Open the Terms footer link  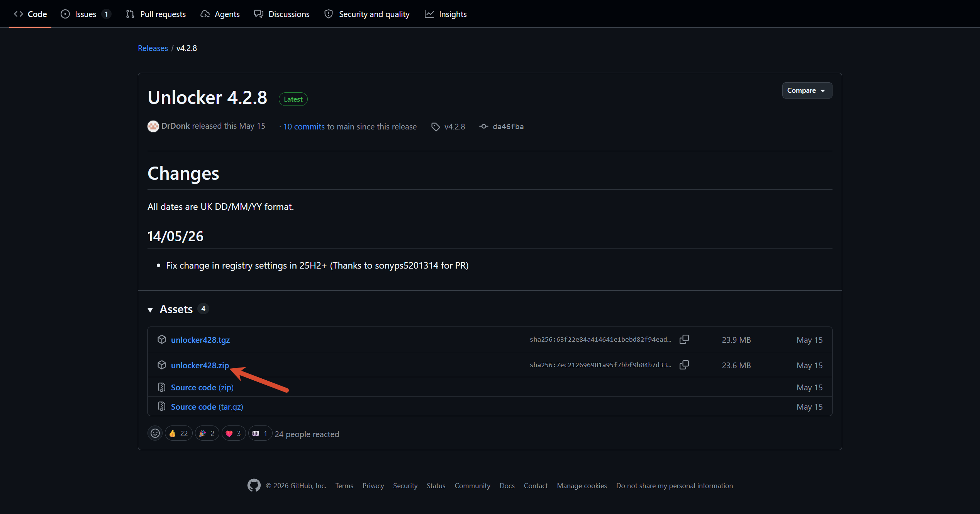(x=344, y=485)
